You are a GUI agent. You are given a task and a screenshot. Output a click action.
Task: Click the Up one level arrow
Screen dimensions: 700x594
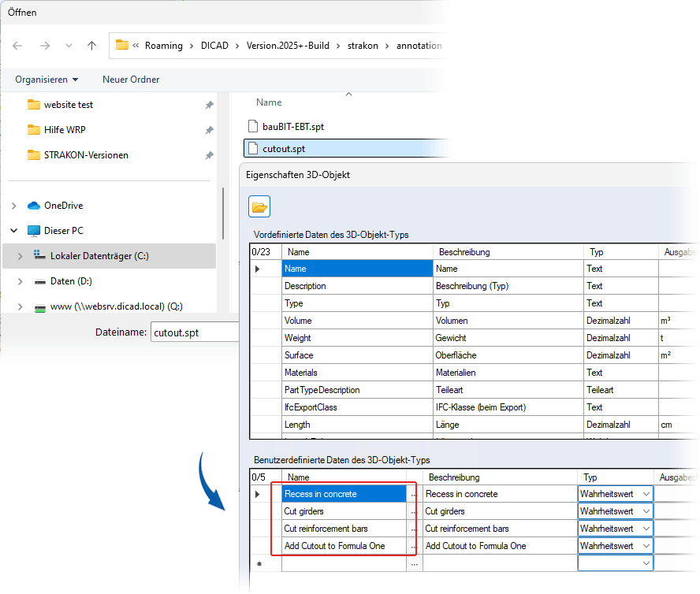(x=91, y=46)
